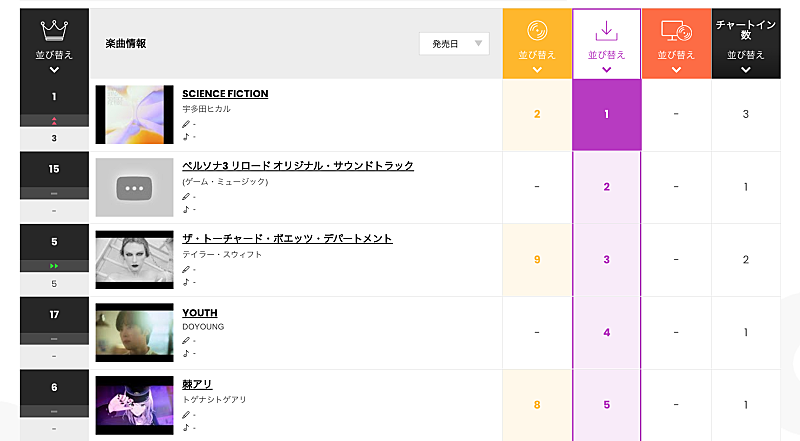Open ペルソナ3 リロード オリジナル・サウンドトラック link
This screenshot has height=441, width=800.
coord(298,166)
